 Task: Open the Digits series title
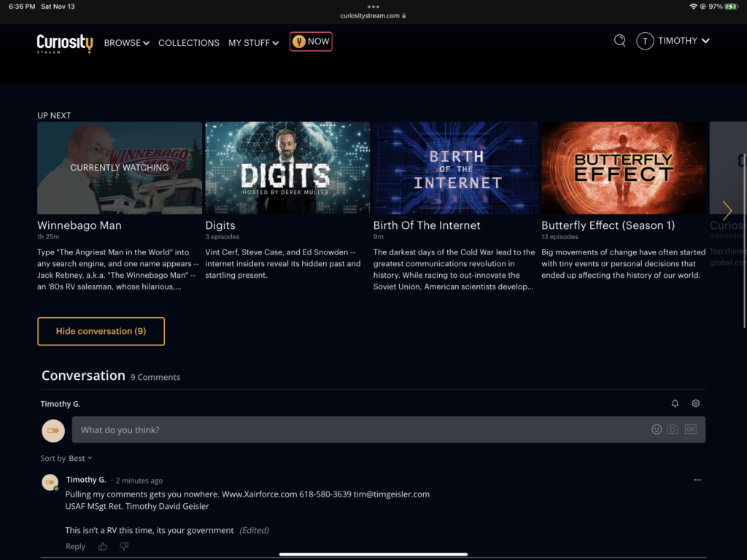(220, 225)
